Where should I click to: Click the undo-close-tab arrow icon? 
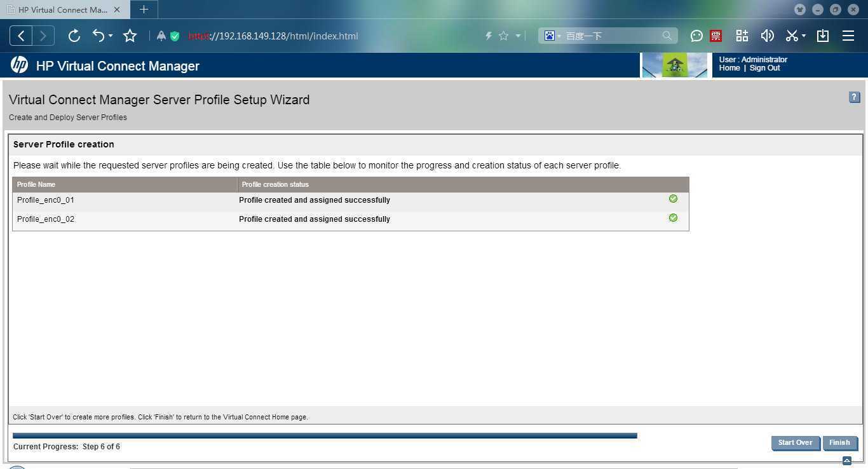(98, 36)
